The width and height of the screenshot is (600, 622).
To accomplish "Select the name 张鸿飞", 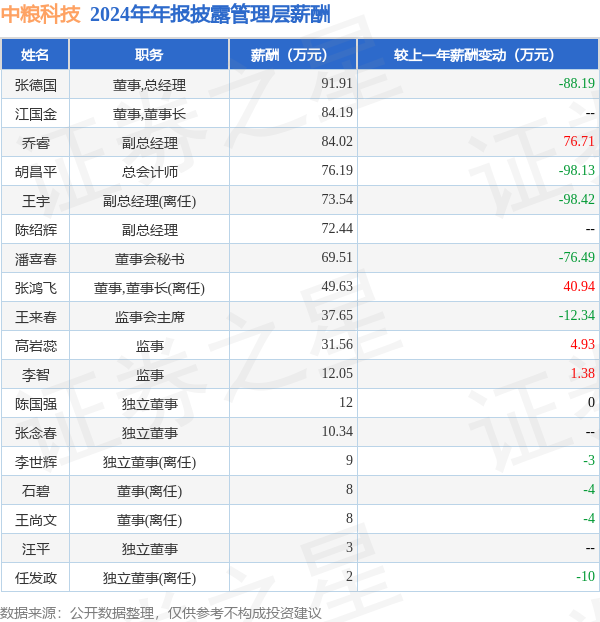I will point(36,288).
